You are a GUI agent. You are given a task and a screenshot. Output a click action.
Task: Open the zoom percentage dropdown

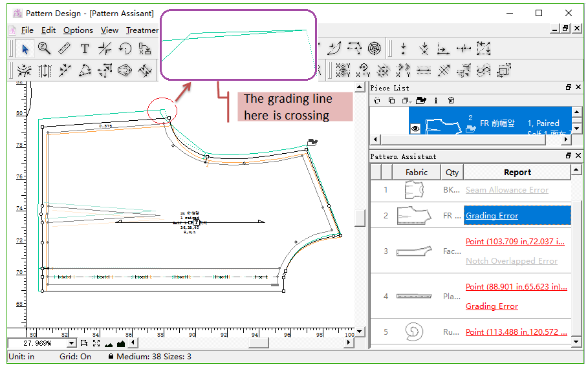(71, 343)
